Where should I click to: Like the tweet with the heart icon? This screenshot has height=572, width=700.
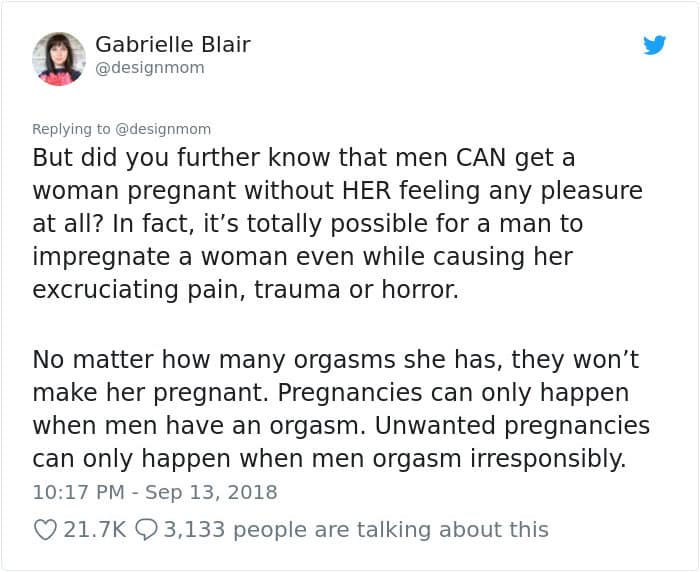(x=45, y=530)
